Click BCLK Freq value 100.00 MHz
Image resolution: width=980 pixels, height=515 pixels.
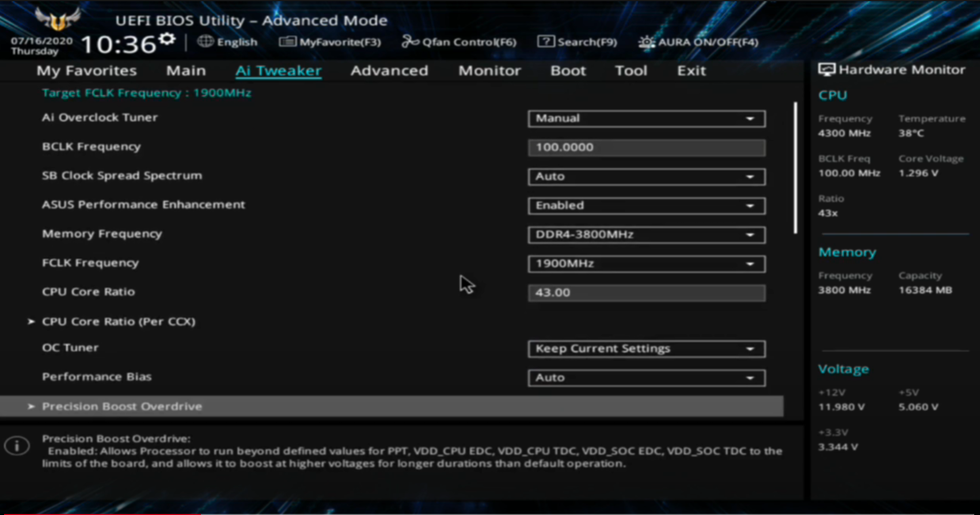[x=849, y=173]
